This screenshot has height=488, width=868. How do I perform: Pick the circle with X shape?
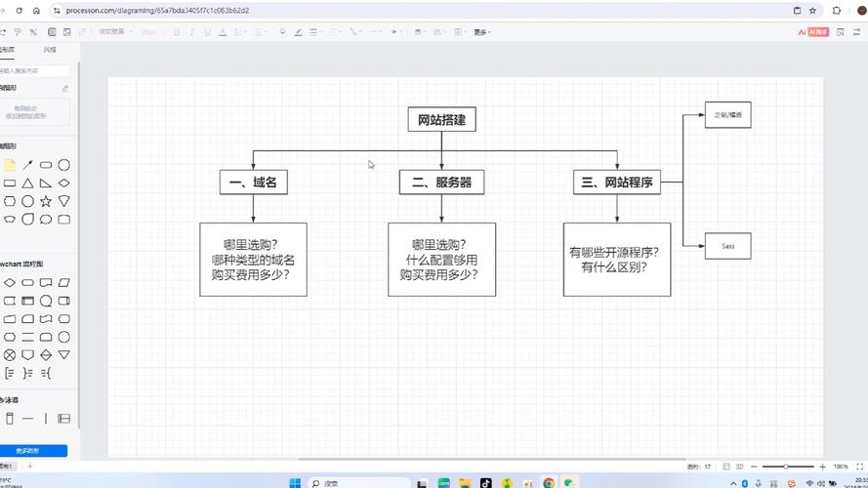click(x=10, y=355)
